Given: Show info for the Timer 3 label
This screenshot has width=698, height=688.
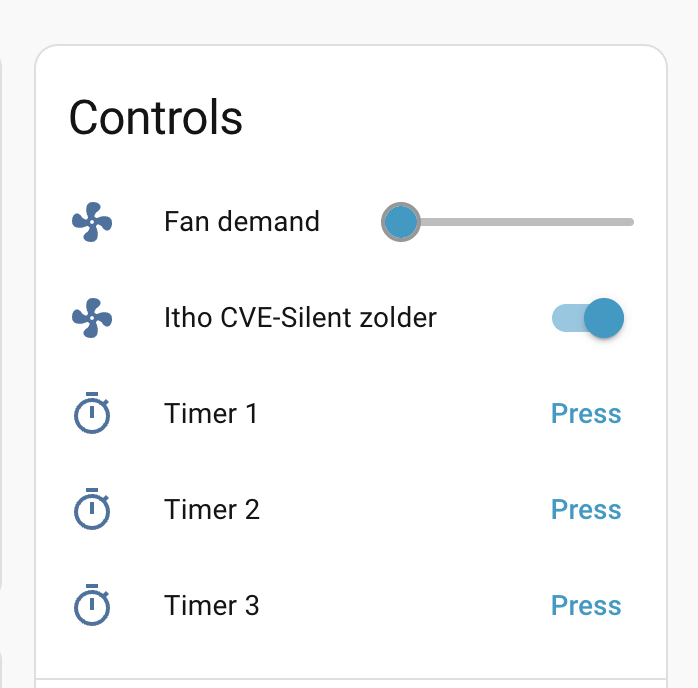Looking at the screenshot, I should pos(212,605).
